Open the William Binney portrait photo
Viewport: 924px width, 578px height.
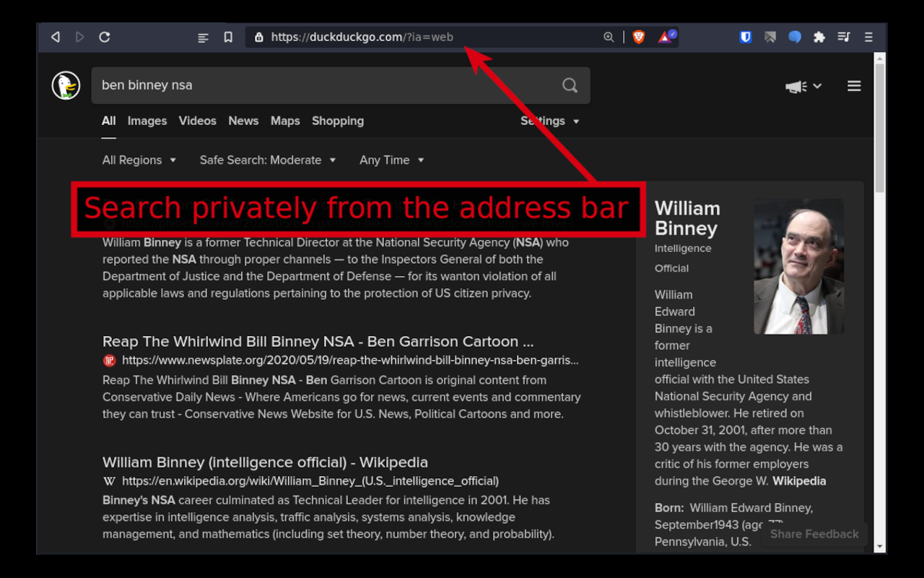799,267
